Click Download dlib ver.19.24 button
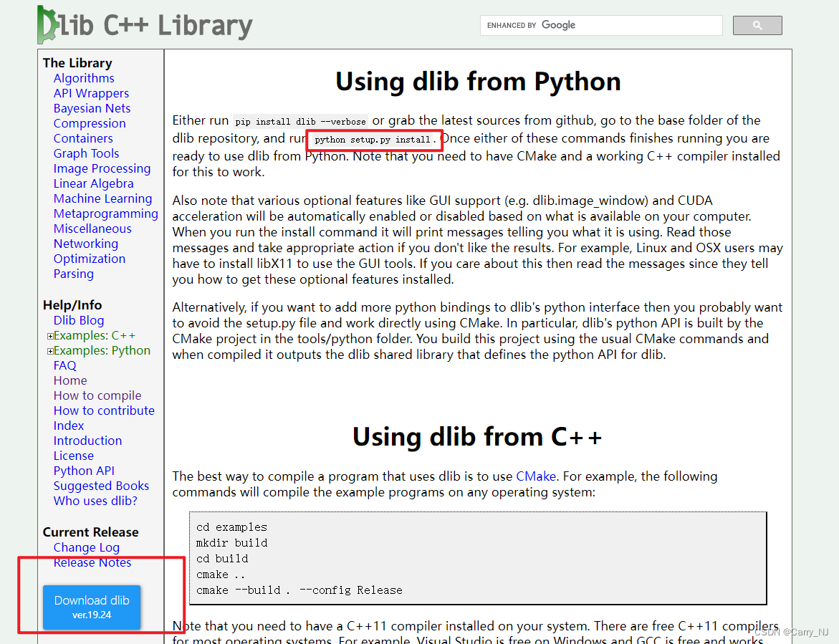 [x=92, y=607]
